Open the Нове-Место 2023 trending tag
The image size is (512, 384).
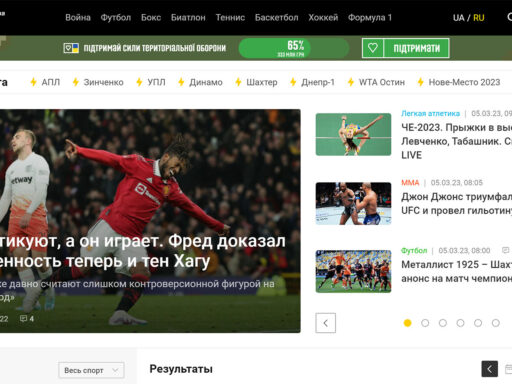[x=464, y=82]
